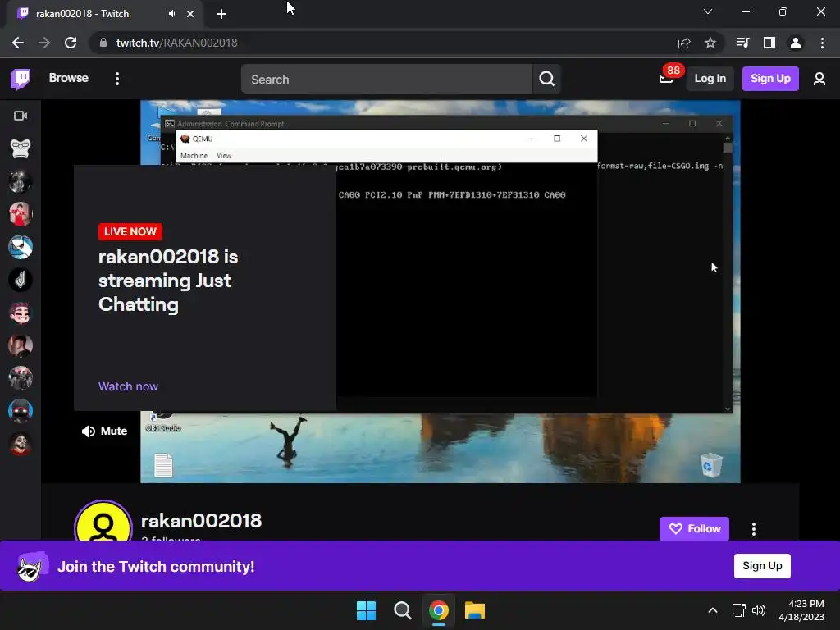Mute the stream audio

tap(104, 431)
